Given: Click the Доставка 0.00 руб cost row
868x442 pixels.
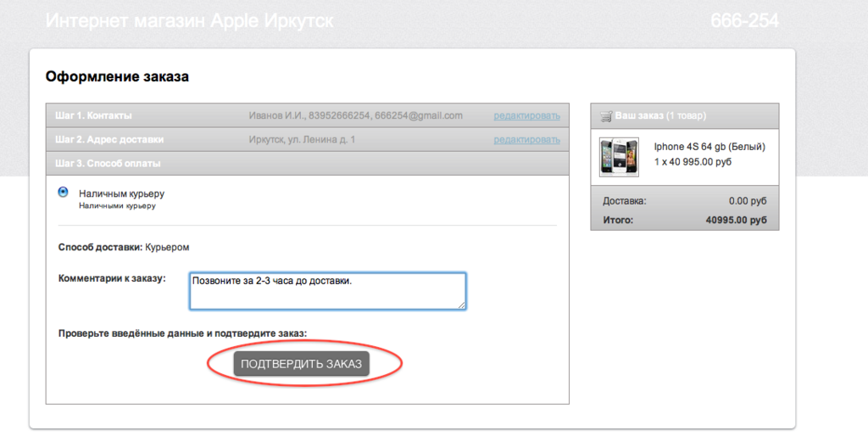Looking at the screenshot, I should pyautogui.click(x=685, y=201).
